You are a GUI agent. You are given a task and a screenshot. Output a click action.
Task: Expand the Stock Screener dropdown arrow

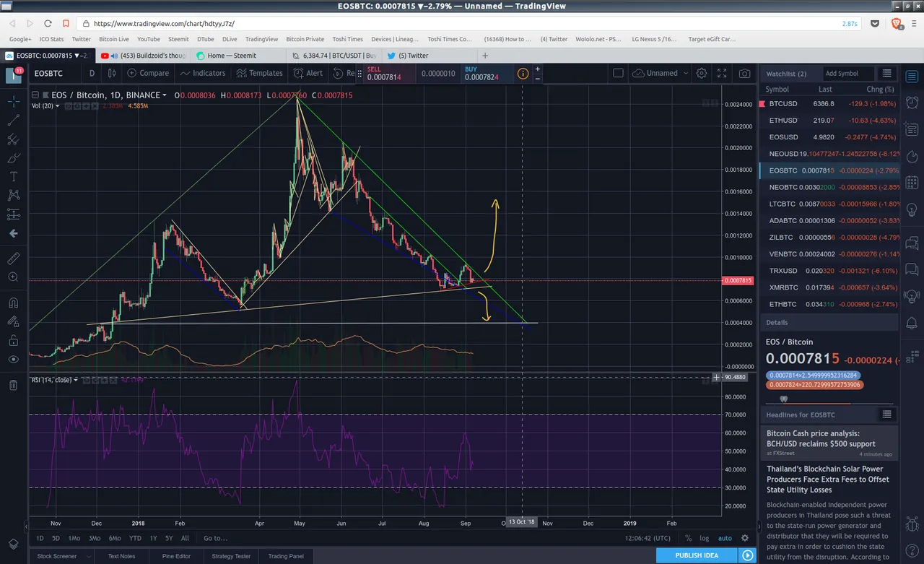pyautogui.click(x=88, y=556)
